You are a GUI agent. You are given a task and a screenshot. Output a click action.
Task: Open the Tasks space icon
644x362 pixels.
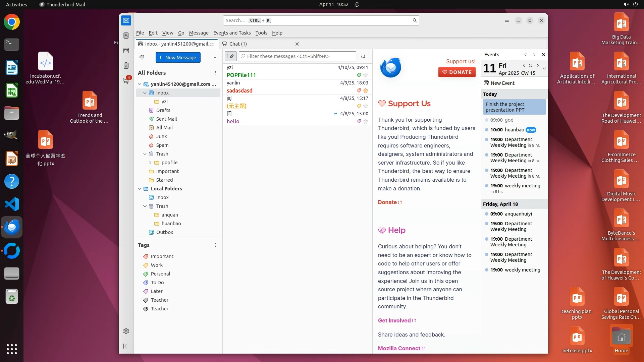point(126,66)
